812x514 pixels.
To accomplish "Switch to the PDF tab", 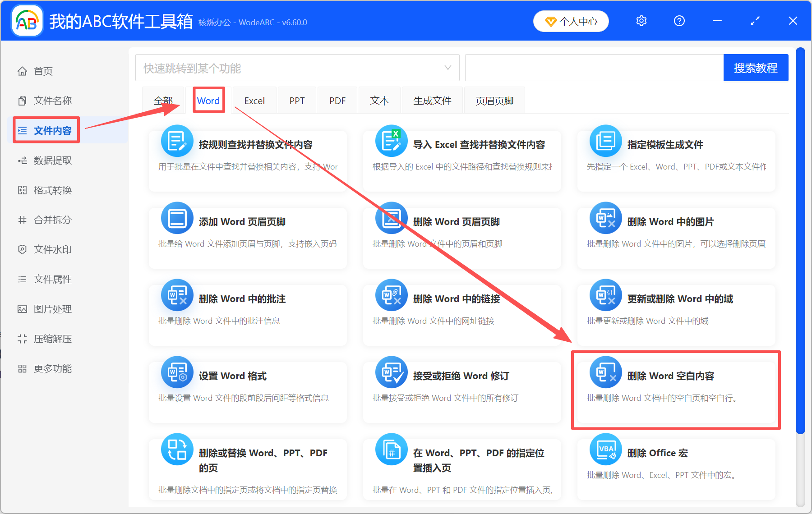I will (337, 100).
